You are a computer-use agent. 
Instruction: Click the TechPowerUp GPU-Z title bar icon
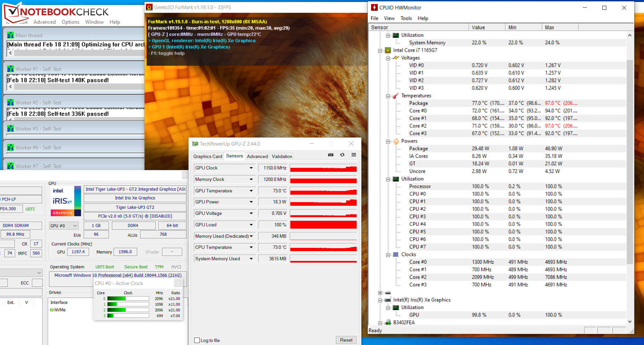[195, 144]
